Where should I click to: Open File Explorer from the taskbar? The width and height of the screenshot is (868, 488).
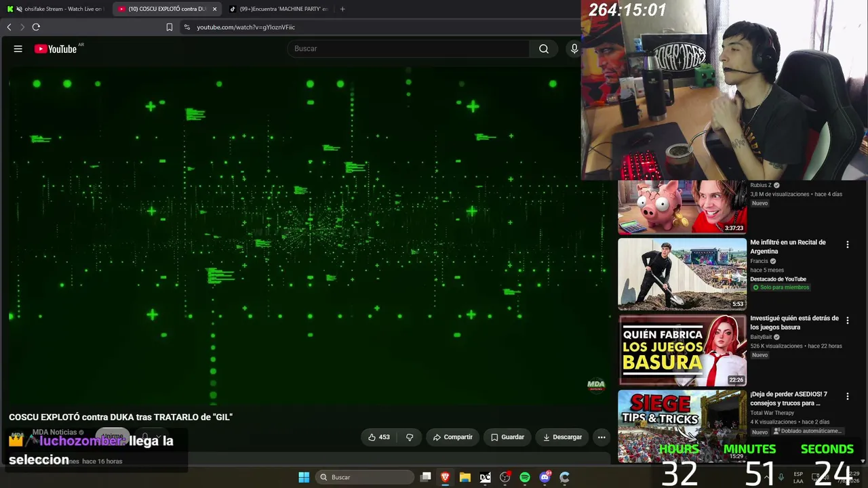(x=465, y=477)
